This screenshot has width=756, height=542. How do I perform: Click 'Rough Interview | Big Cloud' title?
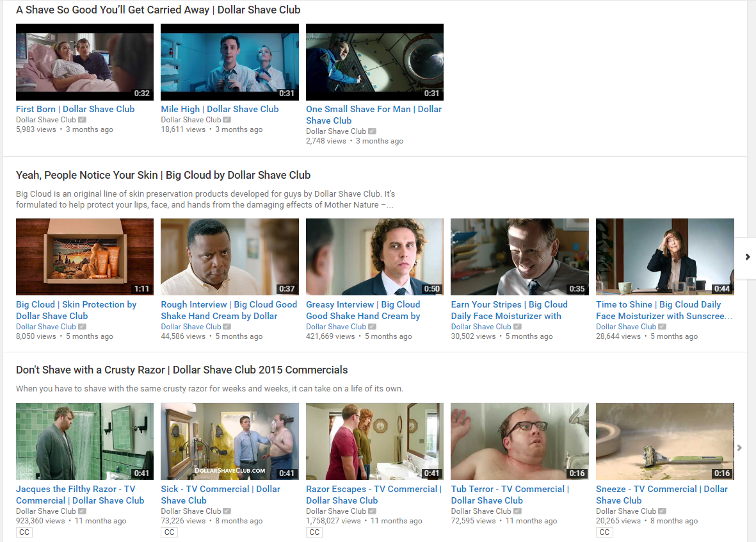[x=229, y=310]
